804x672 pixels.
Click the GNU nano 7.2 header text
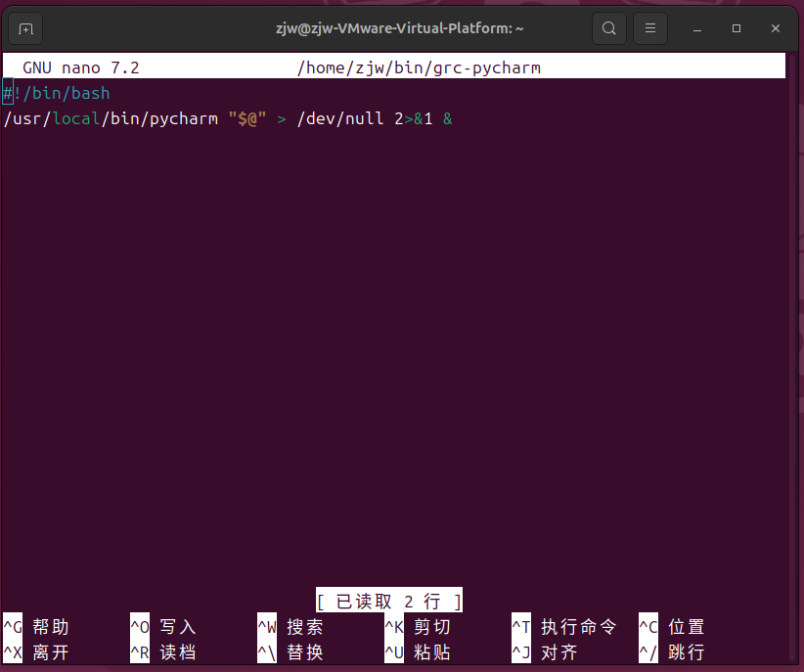coord(81,67)
